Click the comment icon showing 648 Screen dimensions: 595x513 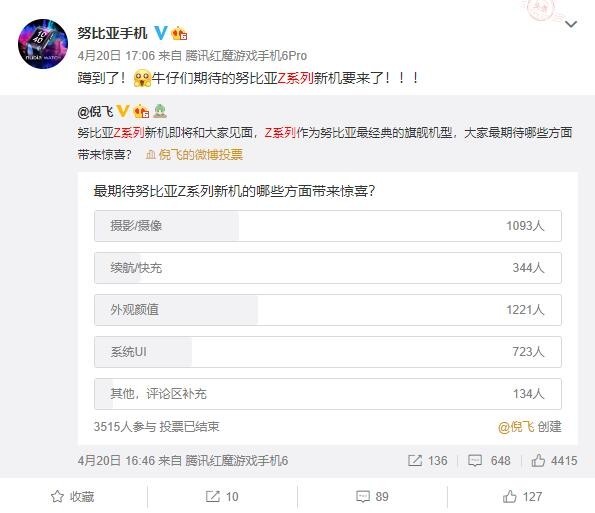point(475,461)
